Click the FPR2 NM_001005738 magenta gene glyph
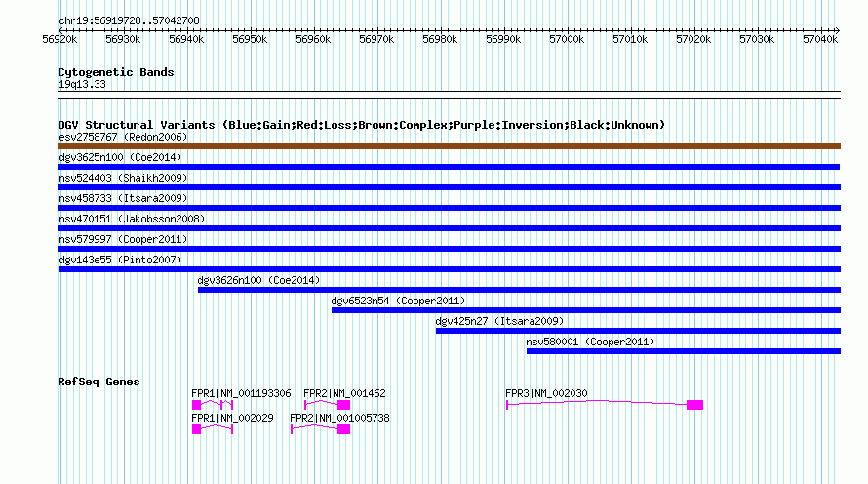The image size is (868, 484). click(321, 429)
